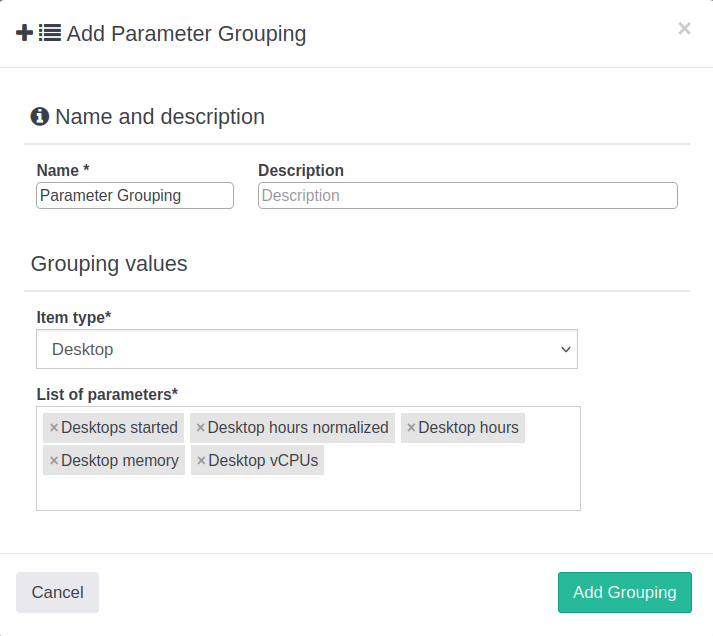
Task: Remove the Desktop memory parameter tag
Action: coord(54,461)
